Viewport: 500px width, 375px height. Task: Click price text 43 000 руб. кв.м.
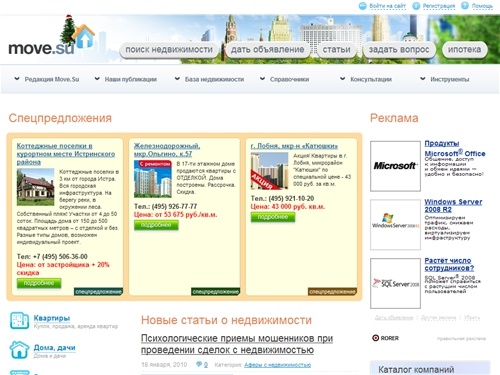pos(298,207)
